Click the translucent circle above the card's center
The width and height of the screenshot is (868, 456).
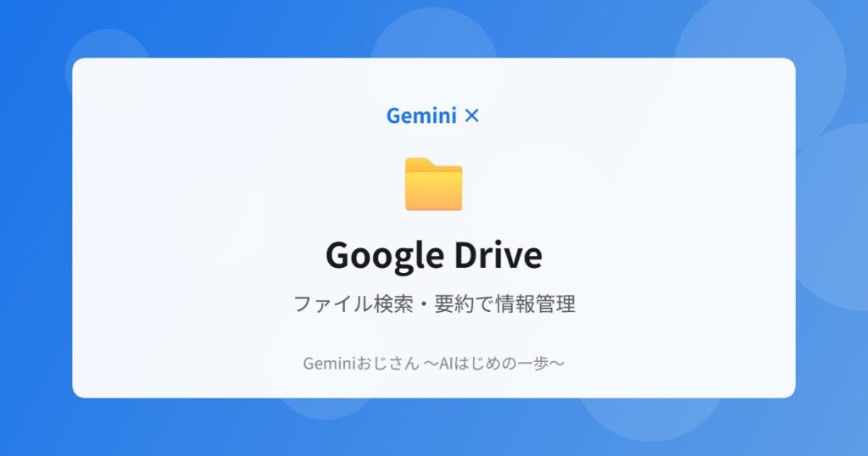pos(433,33)
